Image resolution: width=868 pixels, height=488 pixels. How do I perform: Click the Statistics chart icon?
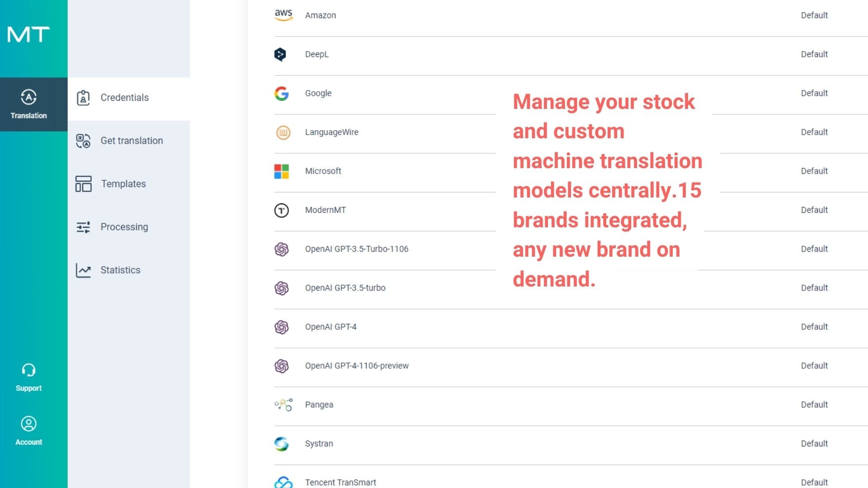83,270
